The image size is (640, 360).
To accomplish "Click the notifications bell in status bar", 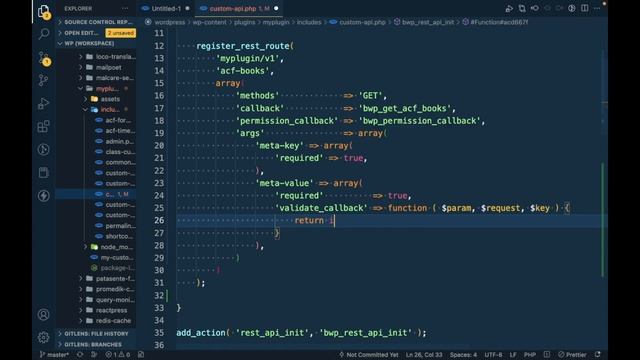I will tap(598, 355).
